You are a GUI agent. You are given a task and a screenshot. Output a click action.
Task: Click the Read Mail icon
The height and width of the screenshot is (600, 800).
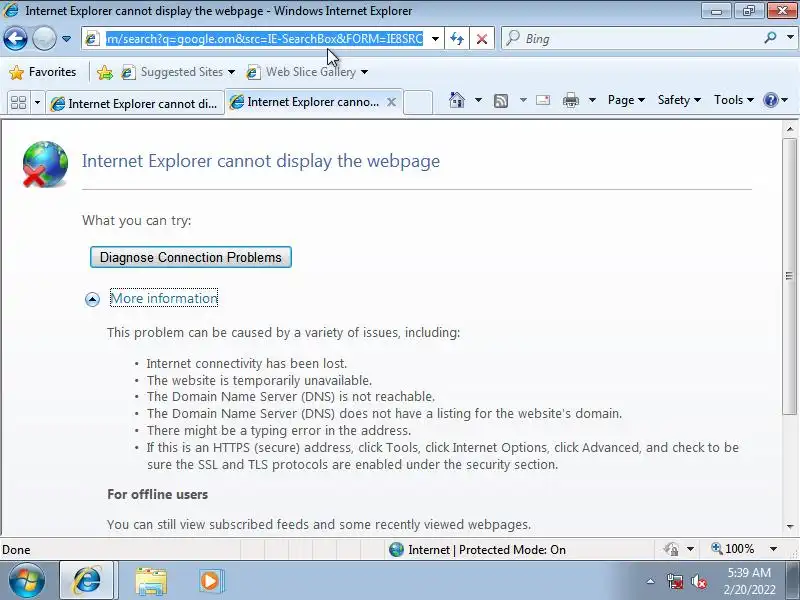pyautogui.click(x=543, y=100)
